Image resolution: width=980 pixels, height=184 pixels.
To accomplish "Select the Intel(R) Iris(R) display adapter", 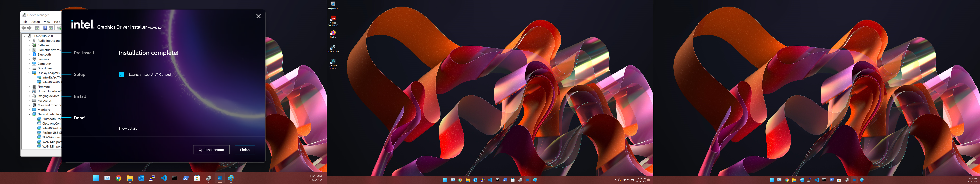I will 49,82.
